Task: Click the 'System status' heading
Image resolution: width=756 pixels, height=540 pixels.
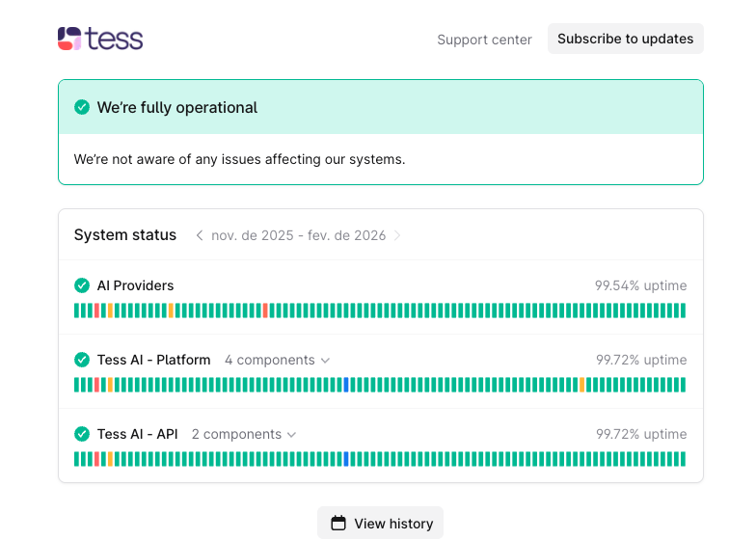Action: (x=125, y=235)
